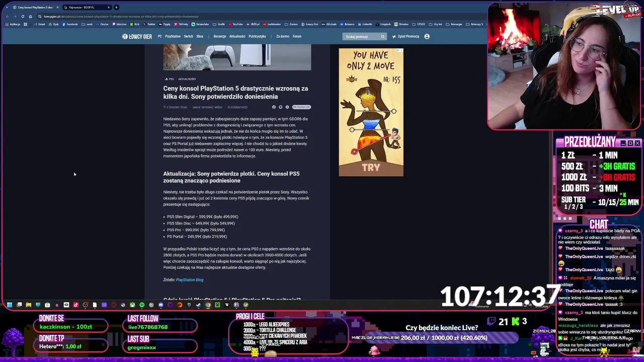Image resolution: width=644 pixels, height=362 pixels.
Task: Open the Xbox menu item
Action: tap(200, 36)
